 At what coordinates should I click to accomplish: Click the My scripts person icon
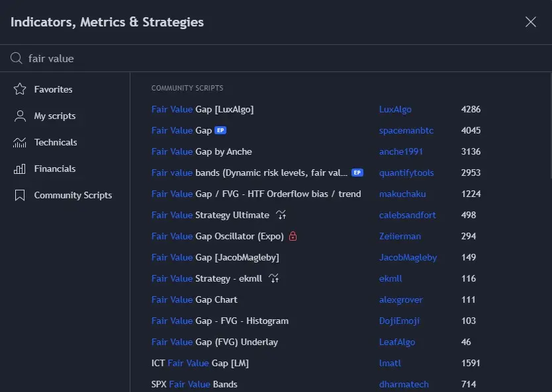pos(20,116)
